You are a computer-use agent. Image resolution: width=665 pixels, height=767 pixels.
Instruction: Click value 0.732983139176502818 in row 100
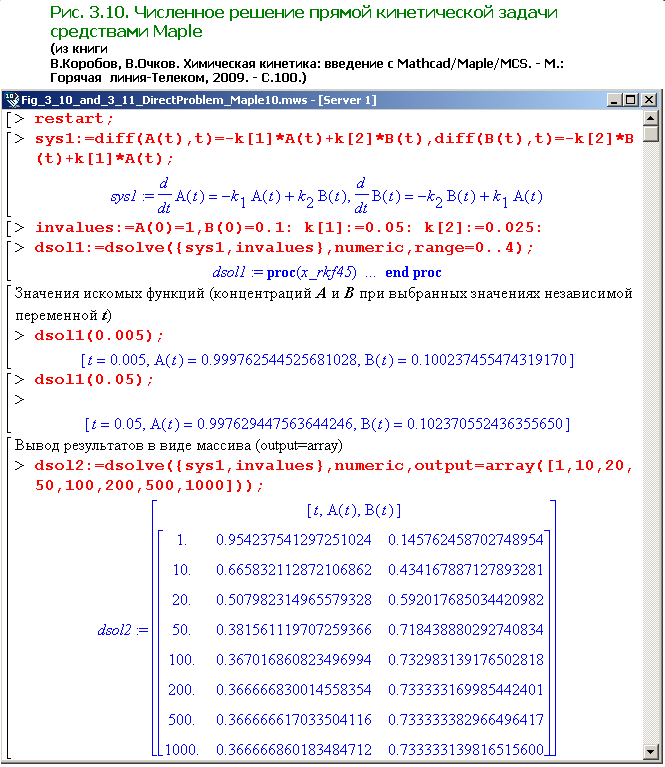point(465,660)
